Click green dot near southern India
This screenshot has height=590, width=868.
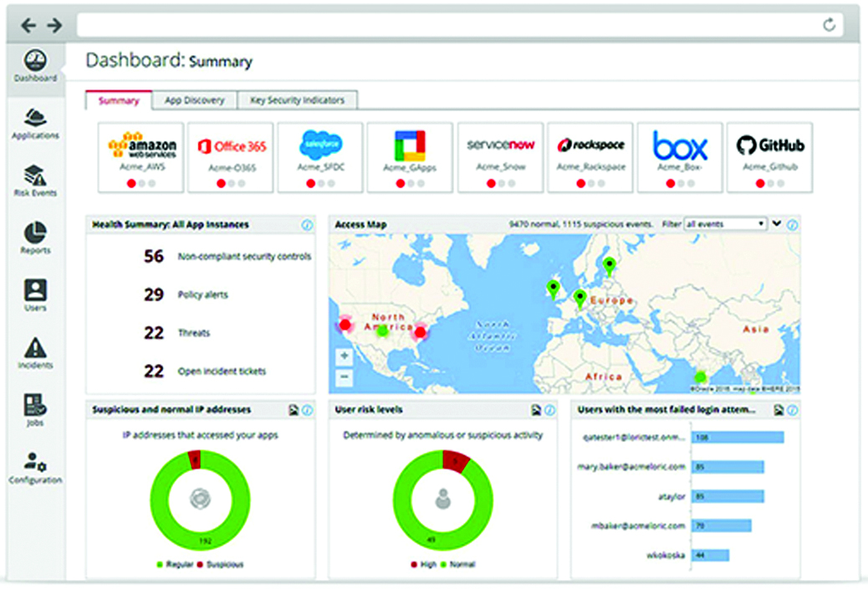pyautogui.click(x=700, y=377)
